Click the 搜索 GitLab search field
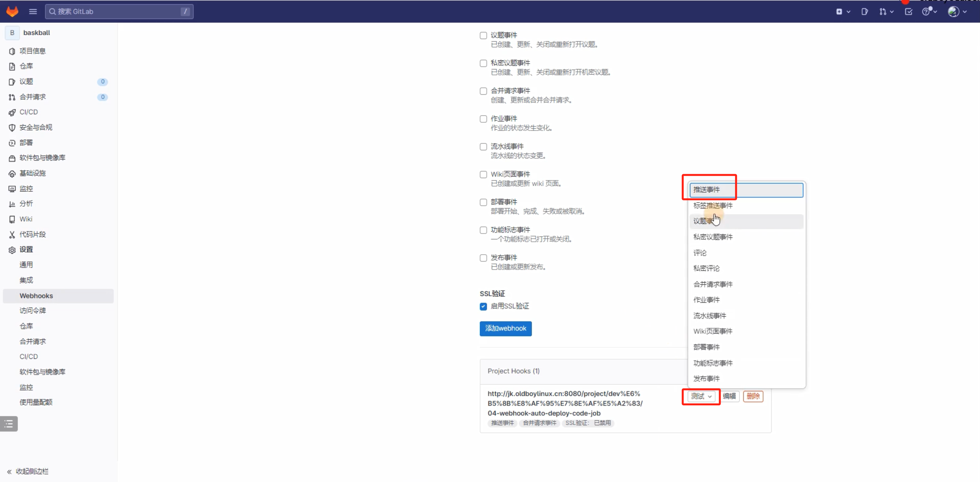980x482 pixels. (119, 12)
